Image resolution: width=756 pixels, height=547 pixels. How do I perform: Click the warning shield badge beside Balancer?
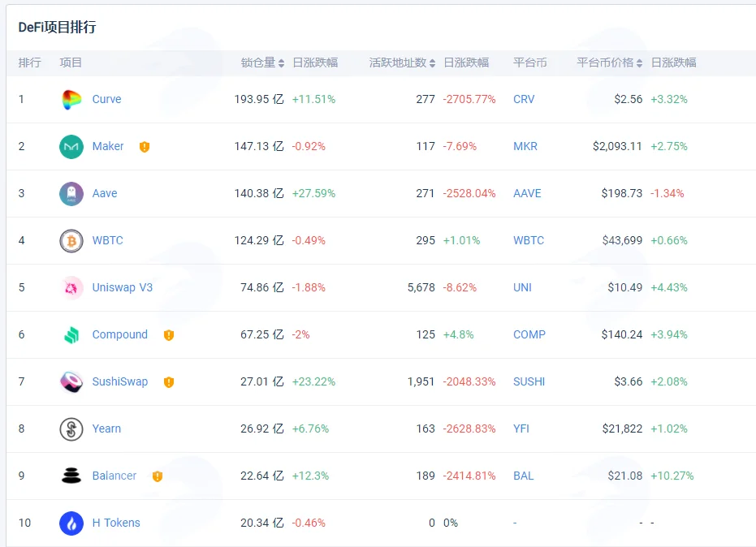[x=158, y=476]
